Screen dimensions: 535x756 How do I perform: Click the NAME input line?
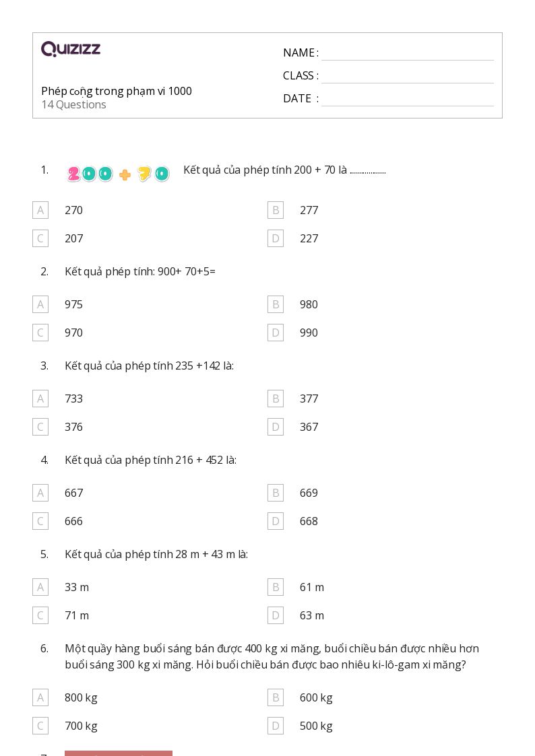(408, 54)
